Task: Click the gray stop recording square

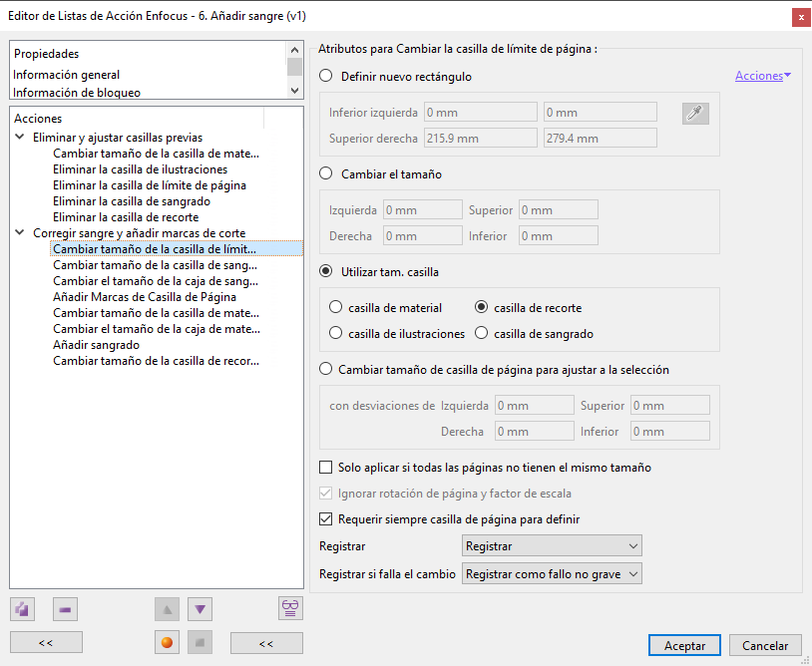Action: [x=200, y=643]
